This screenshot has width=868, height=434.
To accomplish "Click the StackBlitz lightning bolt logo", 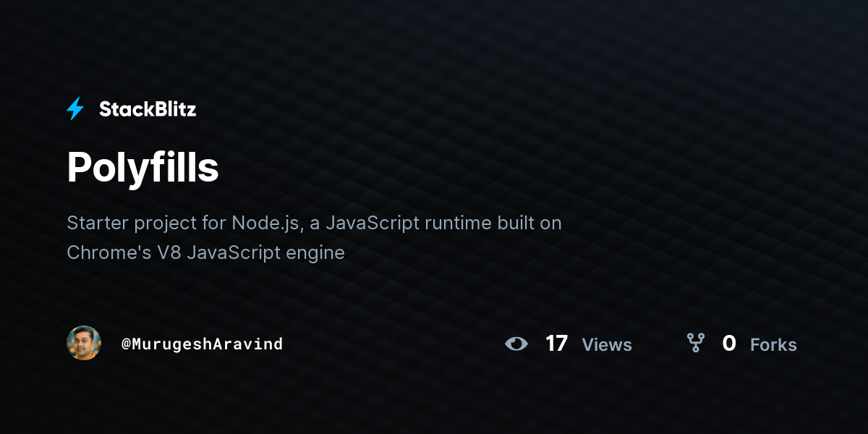I will (x=75, y=109).
